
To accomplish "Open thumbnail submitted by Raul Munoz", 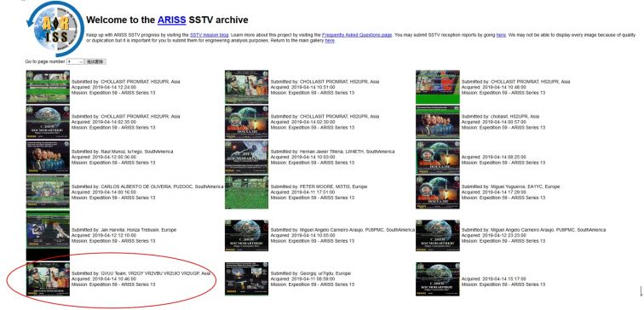I will coord(48,158).
